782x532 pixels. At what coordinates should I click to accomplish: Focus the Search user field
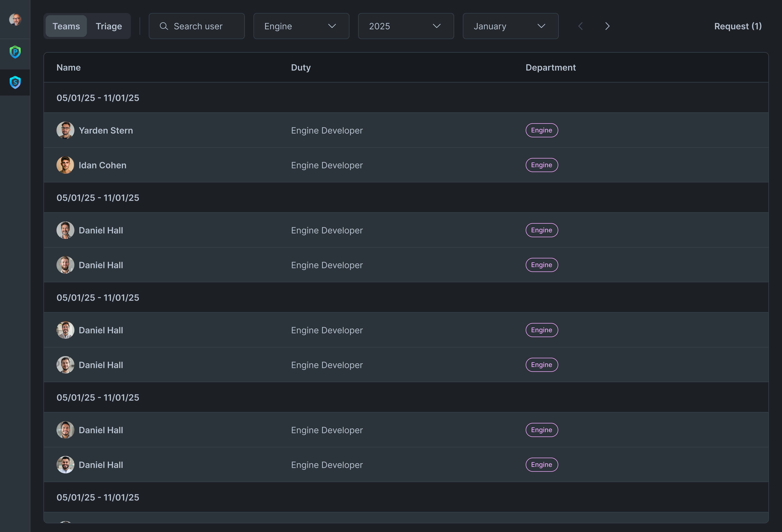(197, 26)
